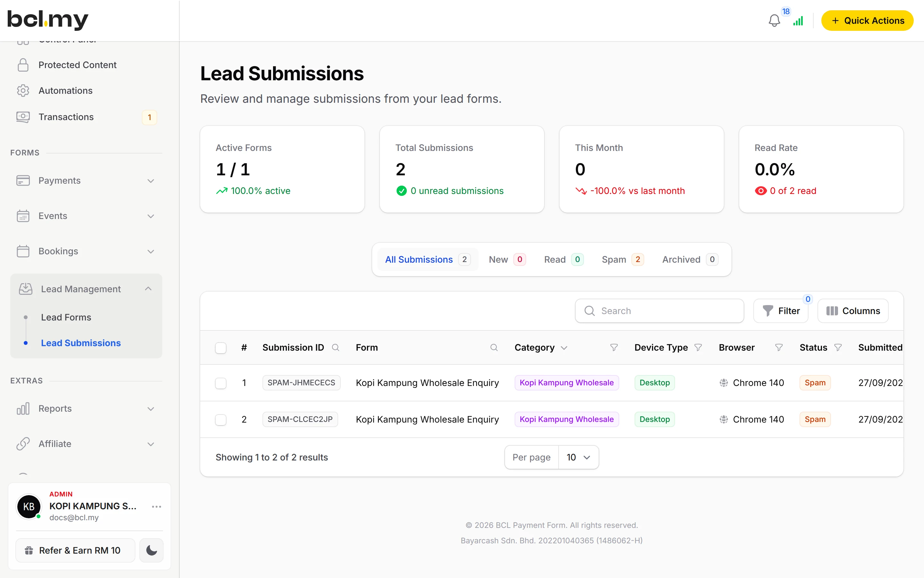Viewport: 924px width, 578px height.
Task: Click the Transactions badge showing 1
Action: pyautogui.click(x=149, y=117)
